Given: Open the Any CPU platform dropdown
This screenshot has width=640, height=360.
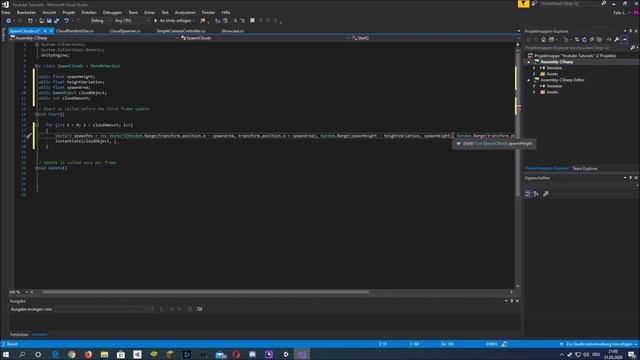Looking at the screenshot, I should (131, 21).
